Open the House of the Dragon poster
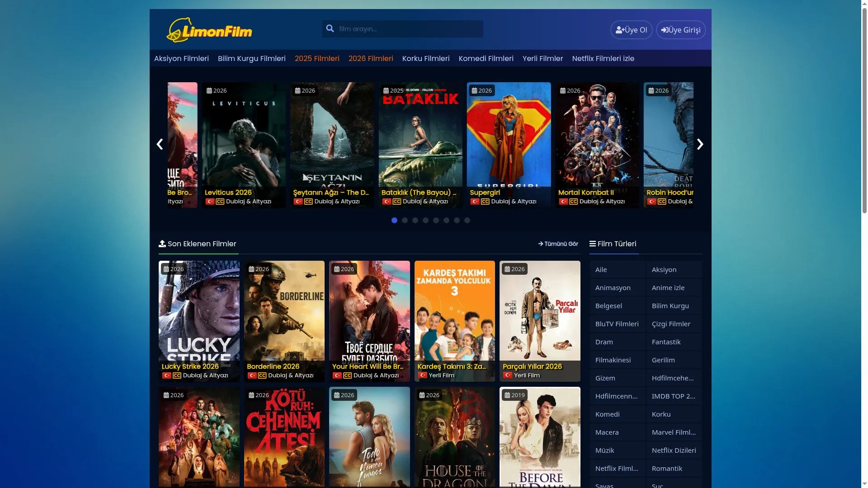The image size is (868, 488). (x=455, y=437)
